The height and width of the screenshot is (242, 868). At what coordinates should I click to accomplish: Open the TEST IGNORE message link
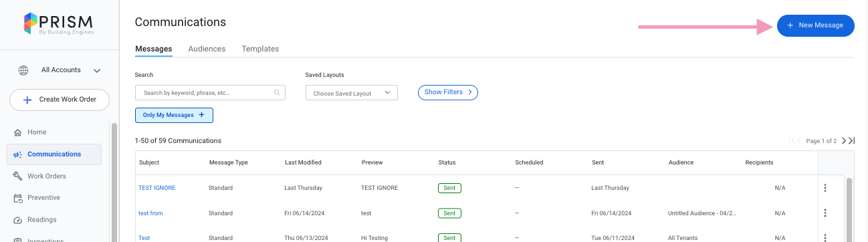coord(156,188)
